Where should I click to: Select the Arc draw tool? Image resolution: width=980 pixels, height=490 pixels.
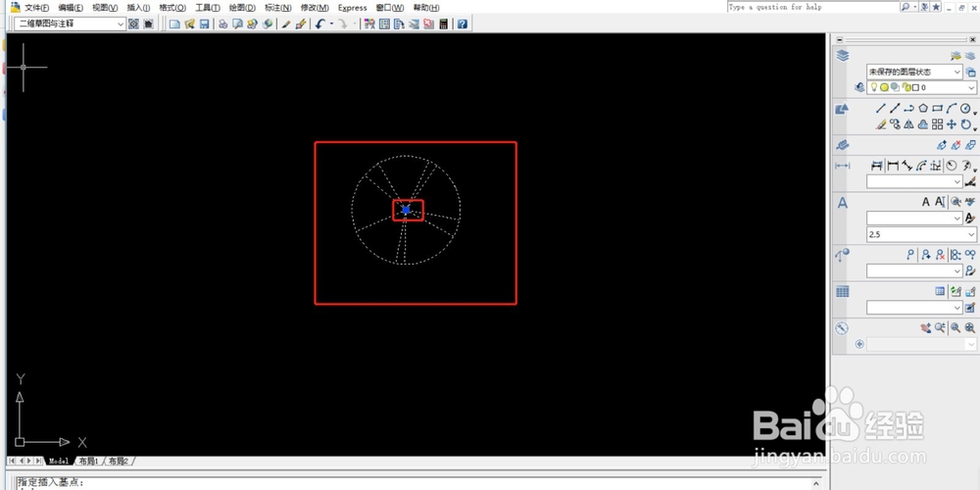[952, 108]
